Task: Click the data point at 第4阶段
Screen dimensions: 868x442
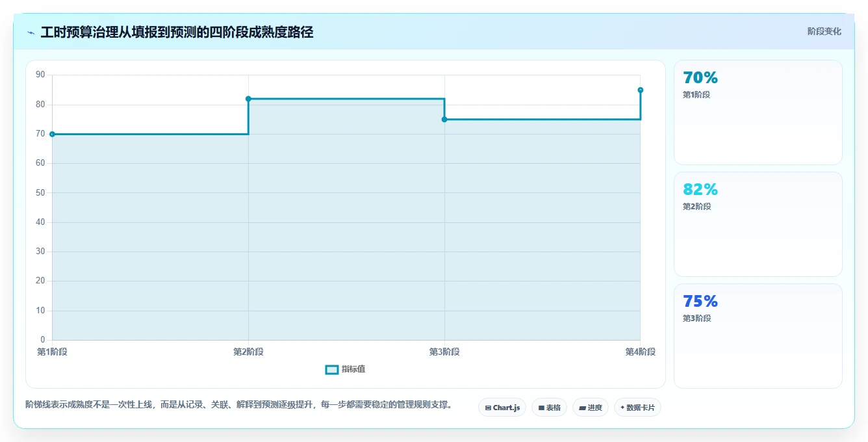Action: click(x=641, y=90)
